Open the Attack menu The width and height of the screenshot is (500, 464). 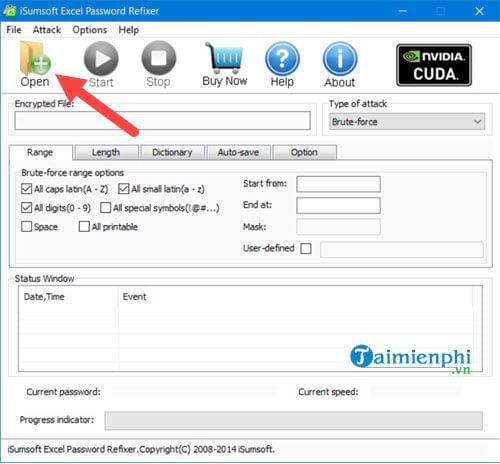tap(47, 30)
